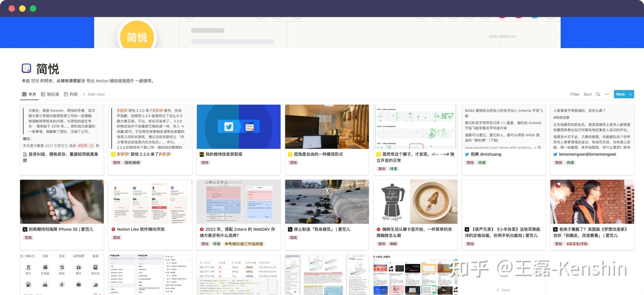Open the Sort option
Image resolution: width=644 pixels, height=295 pixels.
pos(588,94)
